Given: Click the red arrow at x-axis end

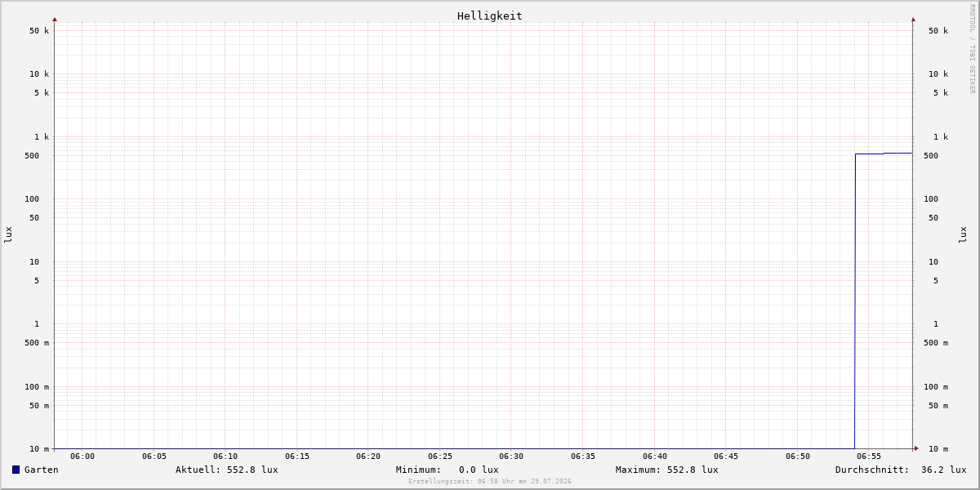Looking at the screenshot, I should pos(916,448).
